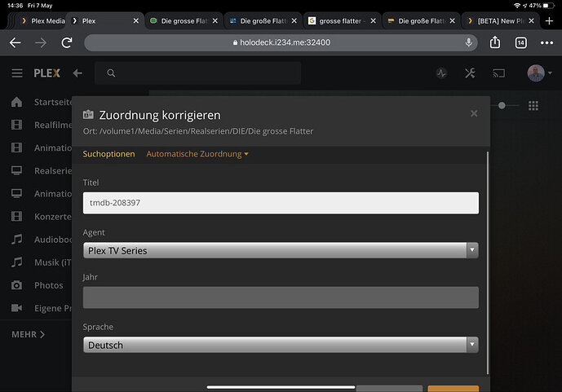This screenshot has height=392, width=562.
Task: Switch to grid view icon
Action: point(533,106)
